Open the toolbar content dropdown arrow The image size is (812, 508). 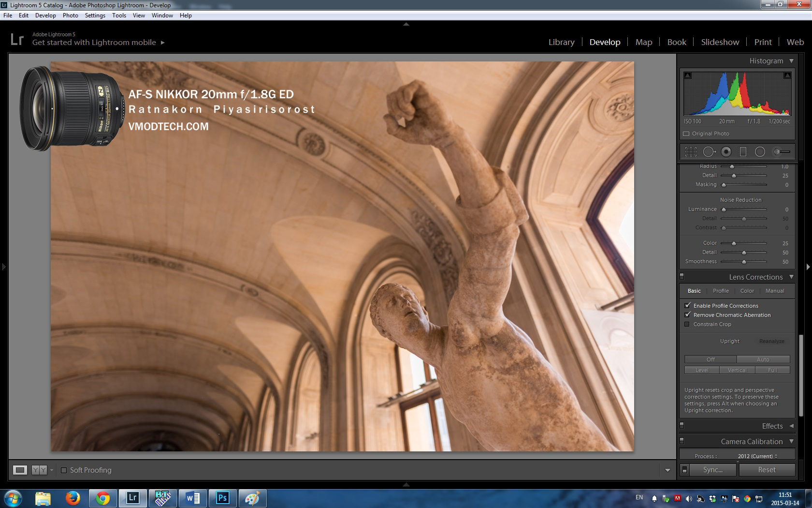click(667, 470)
